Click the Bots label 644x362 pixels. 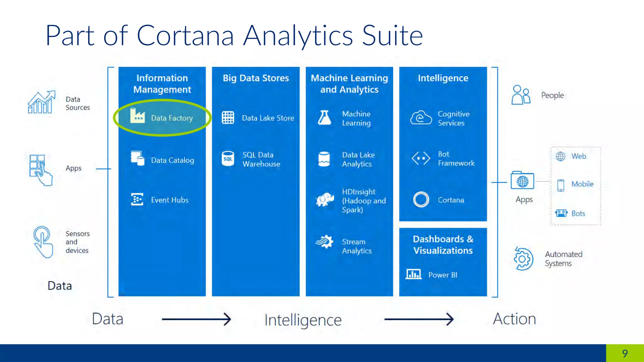coord(578,214)
